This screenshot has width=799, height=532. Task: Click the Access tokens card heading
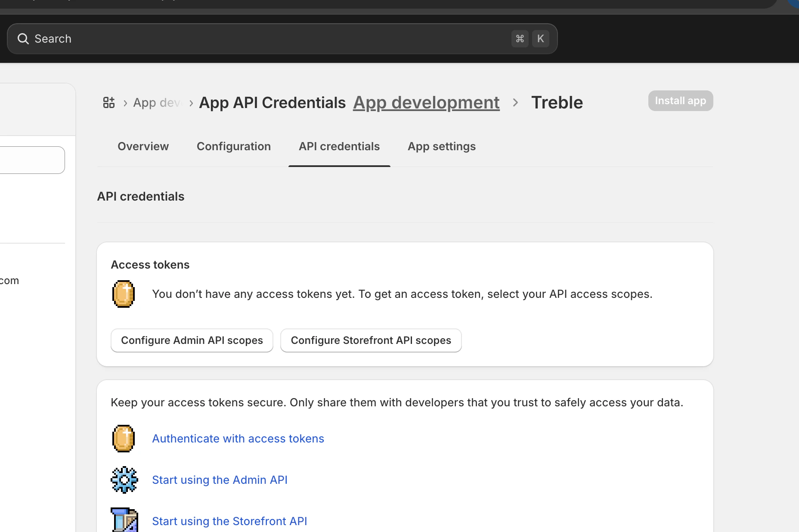pyautogui.click(x=150, y=265)
